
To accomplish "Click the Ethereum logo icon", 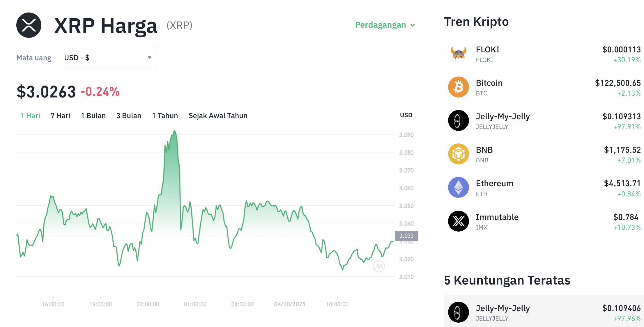I will 459,188.
